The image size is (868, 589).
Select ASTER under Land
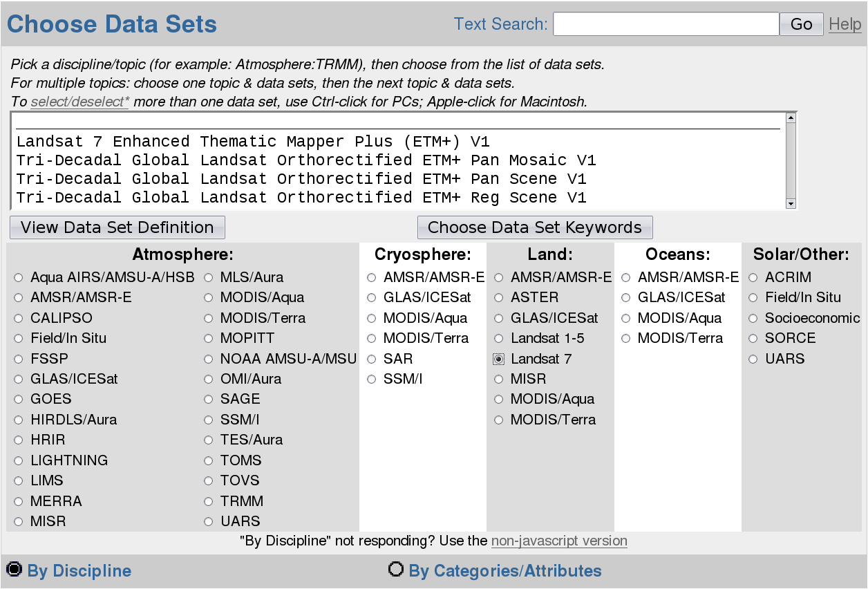point(499,298)
